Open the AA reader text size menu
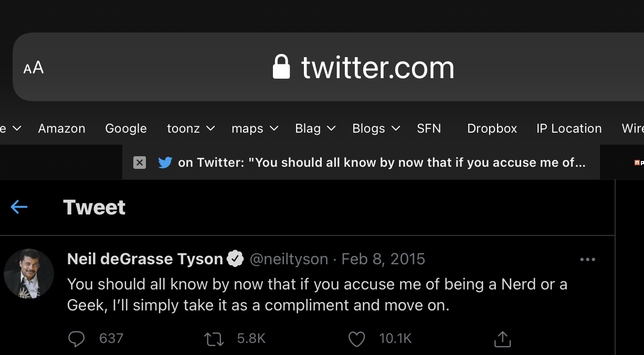644x355 pixels. pos(34,68)
